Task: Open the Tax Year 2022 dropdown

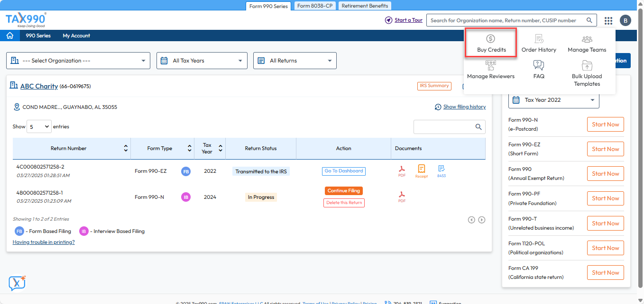Action: click(x=554, y=100)
